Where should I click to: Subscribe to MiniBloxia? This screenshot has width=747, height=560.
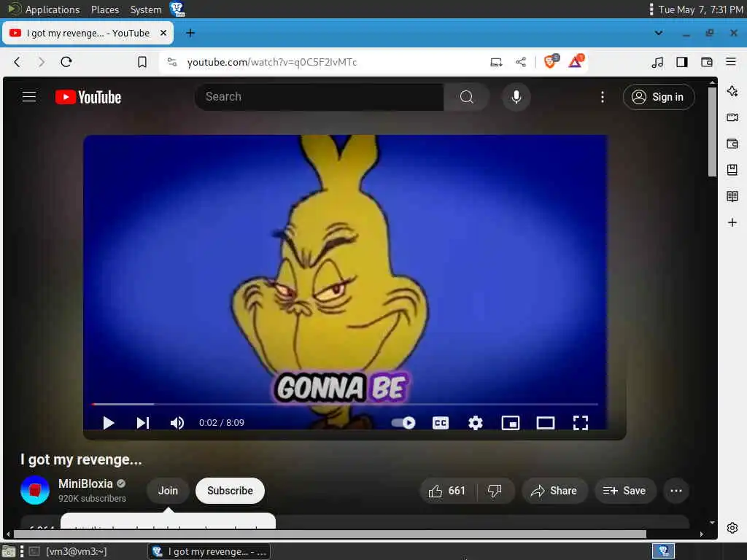(230, 491)
